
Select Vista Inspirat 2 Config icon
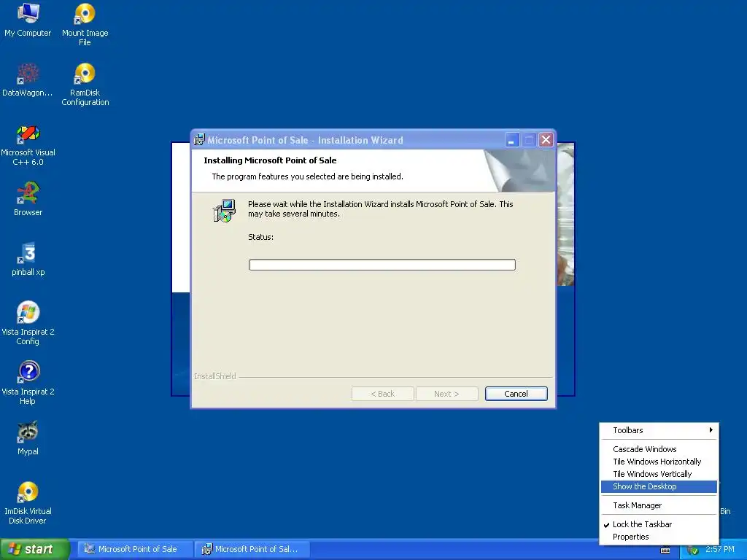pyautogui.click(x=28, y=323)
